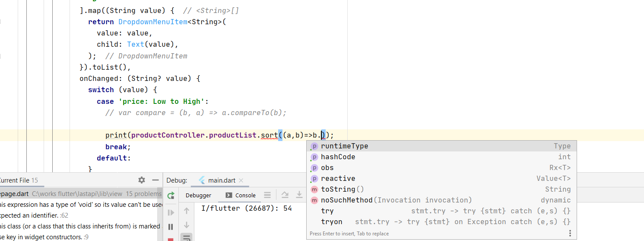
Task: Resume program in debugger
Action: click(171, 212)
